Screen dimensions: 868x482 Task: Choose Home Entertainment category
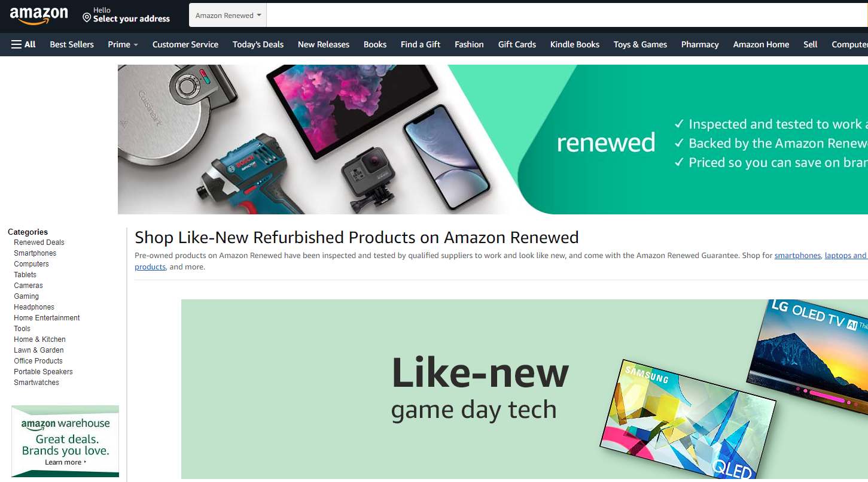(x=47, y=318)
